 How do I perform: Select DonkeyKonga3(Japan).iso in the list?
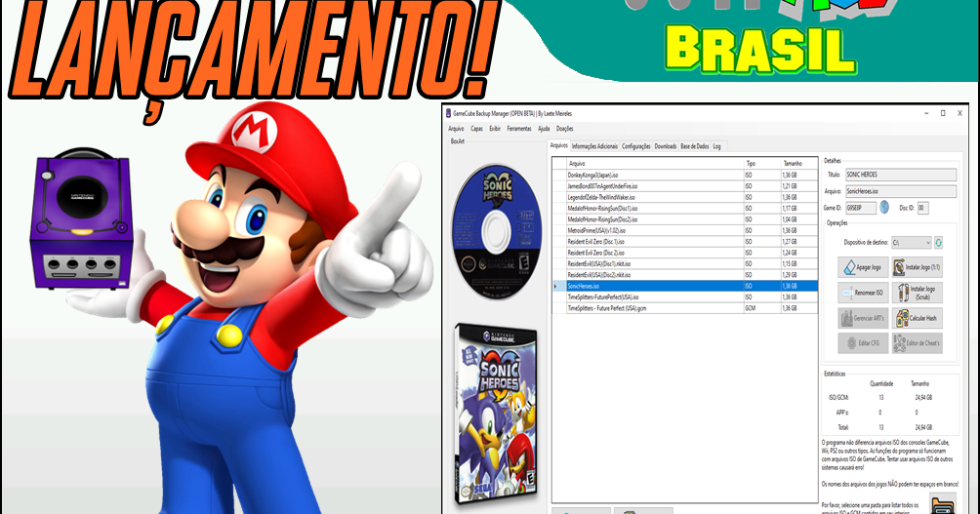(x=684, y=176)
